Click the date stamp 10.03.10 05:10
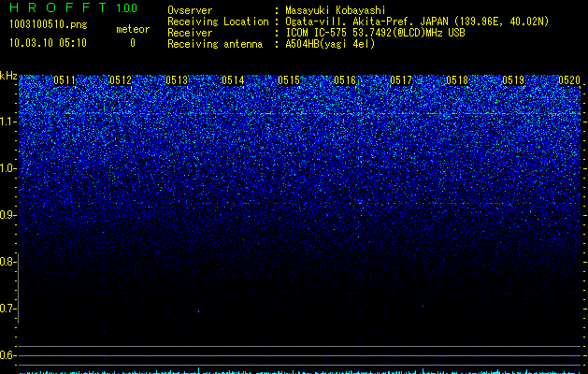The image size is (588, 374). [x=48, y=43]
